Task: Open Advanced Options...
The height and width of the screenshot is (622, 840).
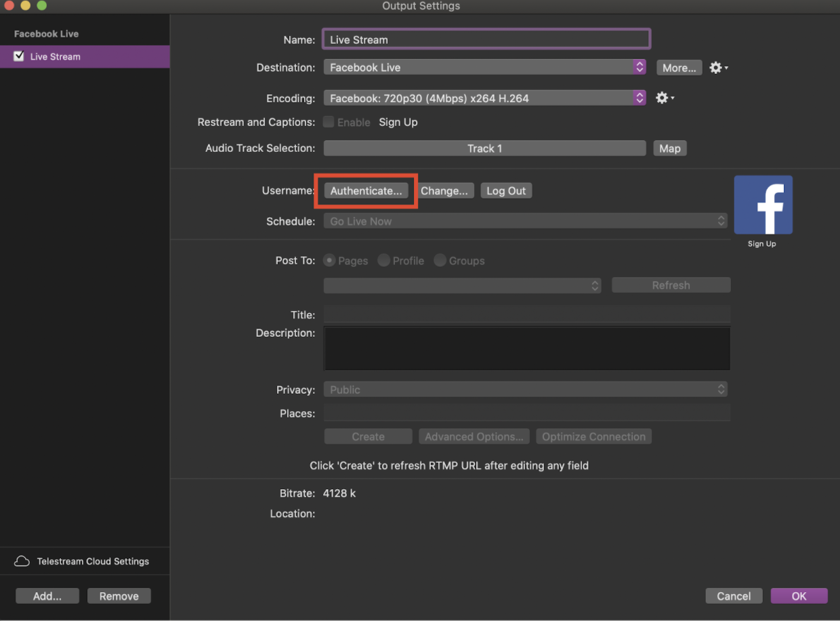Action: tap(474, 437)
